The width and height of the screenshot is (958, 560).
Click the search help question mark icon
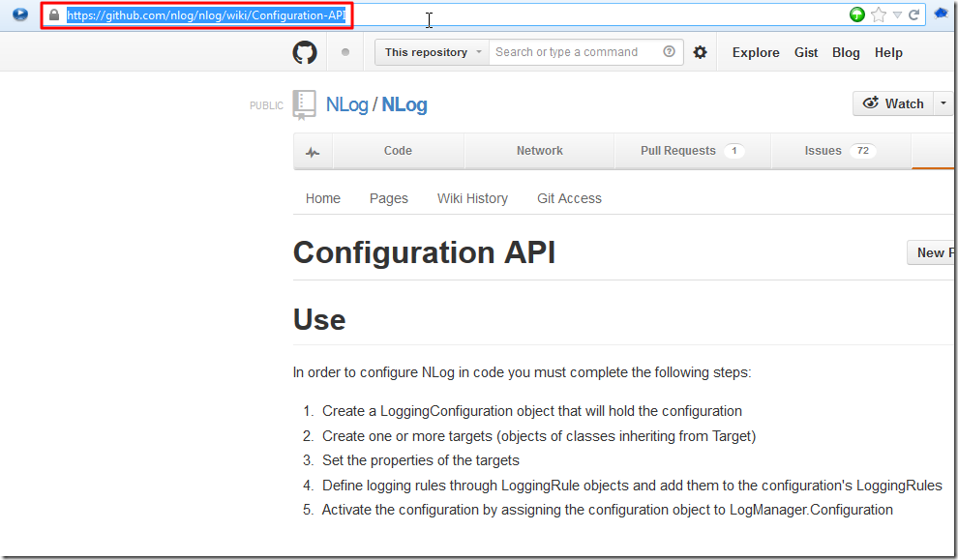[x=669, y=52]
